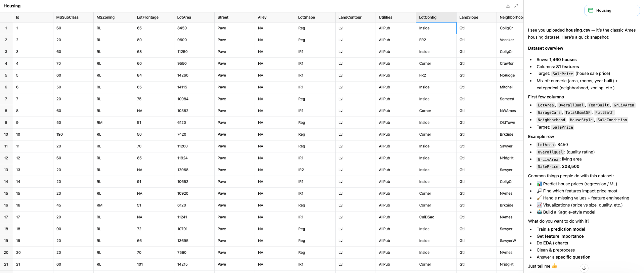Click the SaleCondition code tag in chat

(612, 120)
